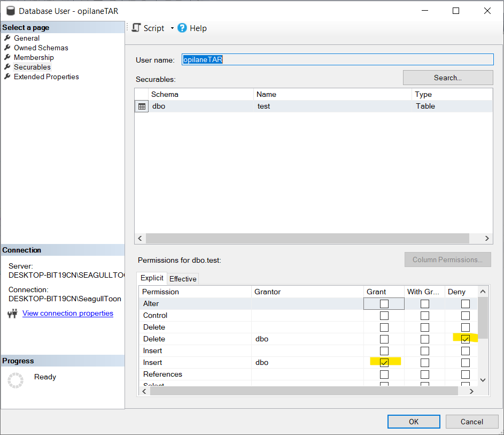
Task: Uncheck Grant for Insert with grantor dbo
Action: tap(384, 363)
